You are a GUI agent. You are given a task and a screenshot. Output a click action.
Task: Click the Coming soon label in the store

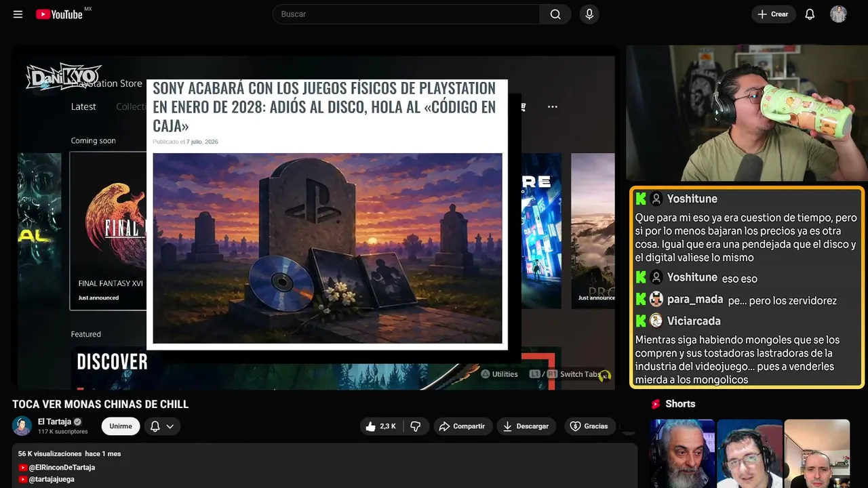click(94, 141)
